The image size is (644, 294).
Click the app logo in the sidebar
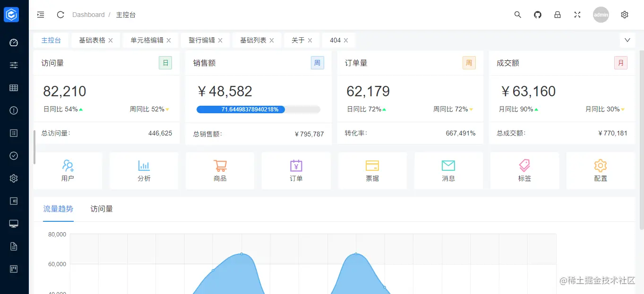click(11, 15)
